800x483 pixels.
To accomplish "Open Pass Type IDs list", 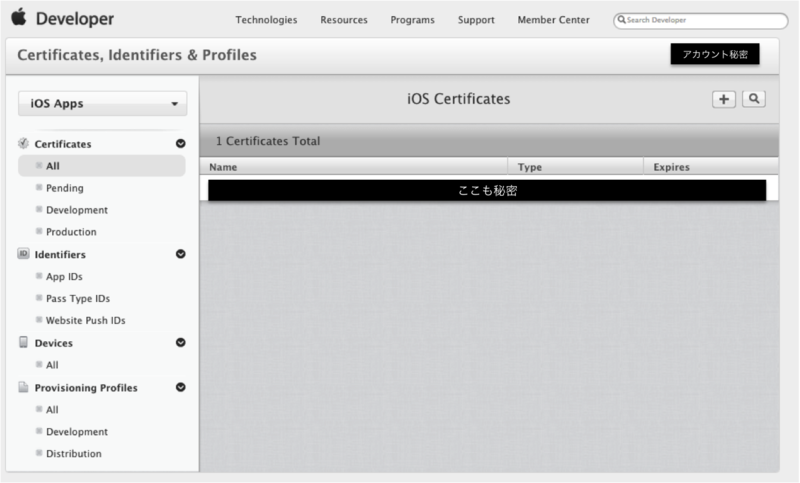I will (x=78, y=298).
